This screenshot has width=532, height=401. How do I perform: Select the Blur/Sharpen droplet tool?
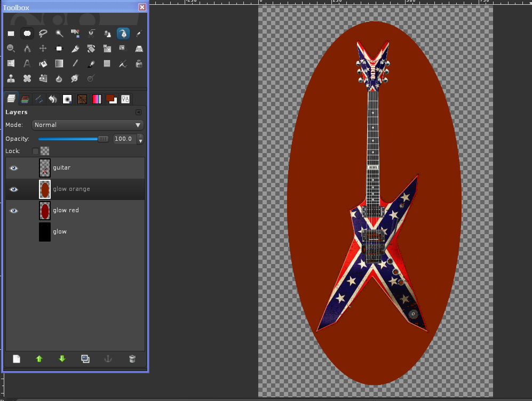point(59,78)
